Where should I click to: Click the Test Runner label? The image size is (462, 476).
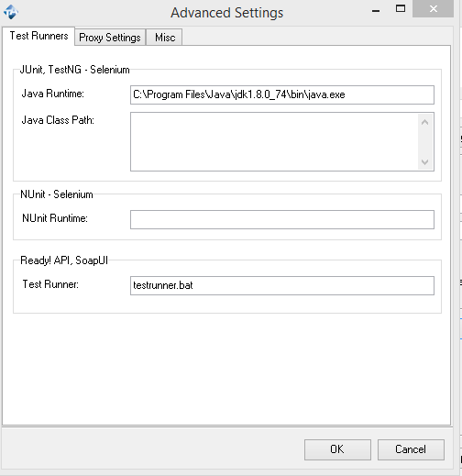click(50, 284)
